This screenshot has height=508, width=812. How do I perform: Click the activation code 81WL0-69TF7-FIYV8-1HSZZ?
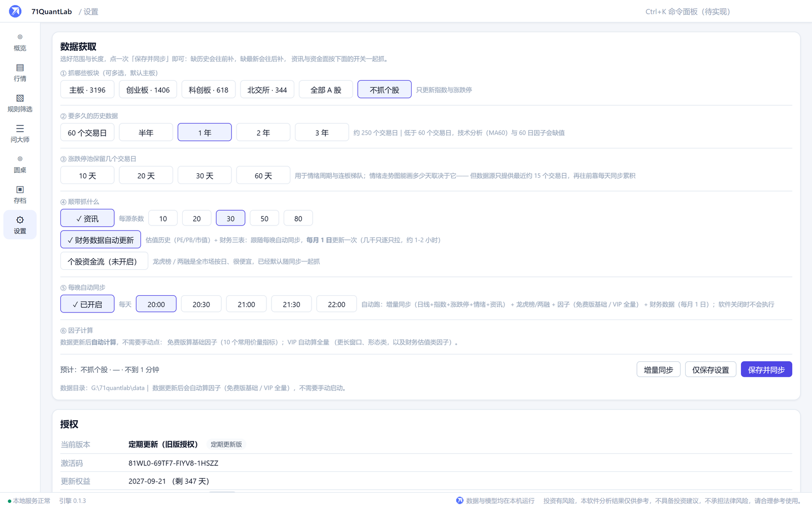(174, 463)
